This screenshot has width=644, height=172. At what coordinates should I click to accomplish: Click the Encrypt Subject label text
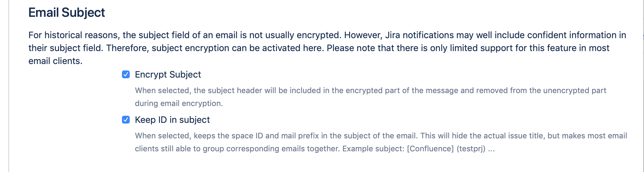pyautogui.click(x=168, y=75)
